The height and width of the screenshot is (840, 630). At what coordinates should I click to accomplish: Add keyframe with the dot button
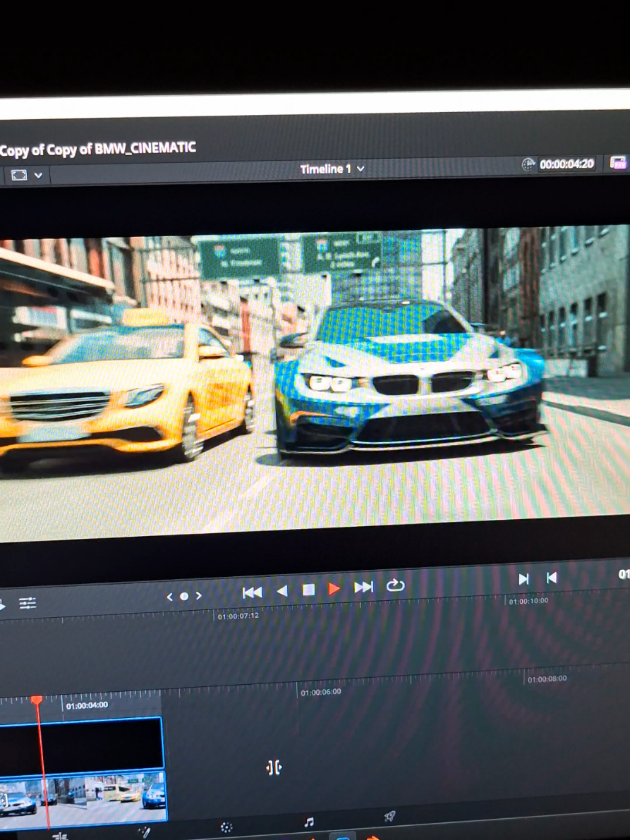click(x=183, y=596)
